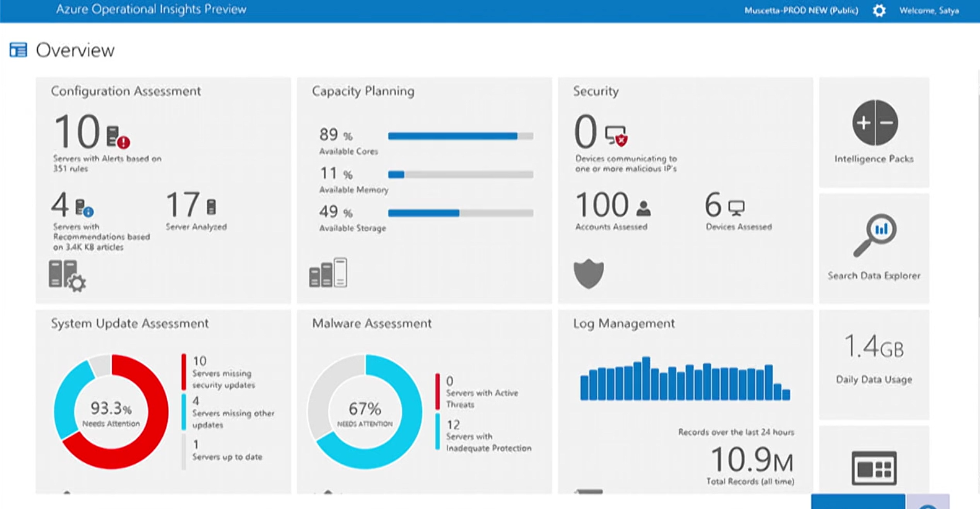Click the 93.3% Needs Attention donut chart

111,411
